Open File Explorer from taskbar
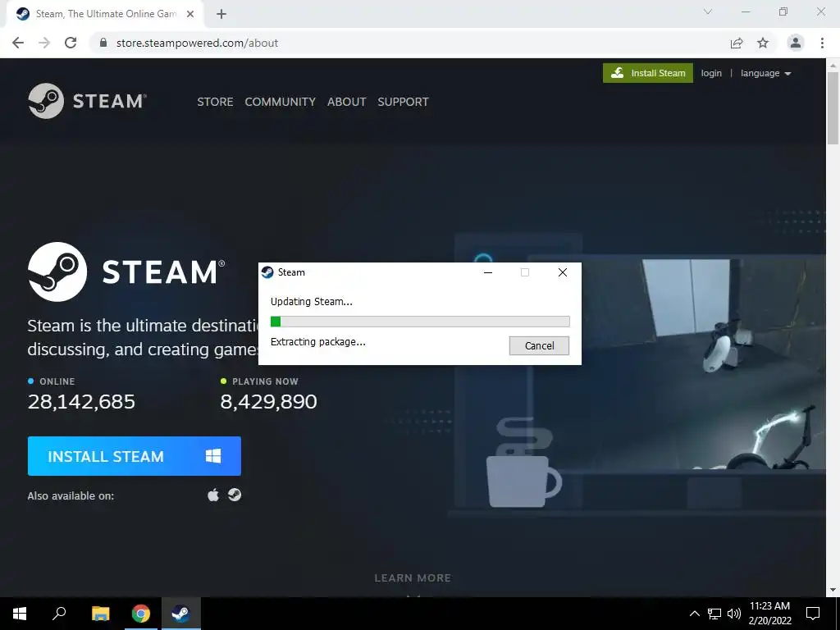The image size is (840, 630). point(100,614)
